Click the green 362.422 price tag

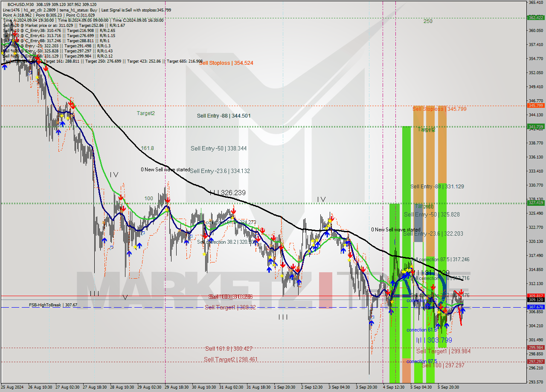(x=536, y=17)
